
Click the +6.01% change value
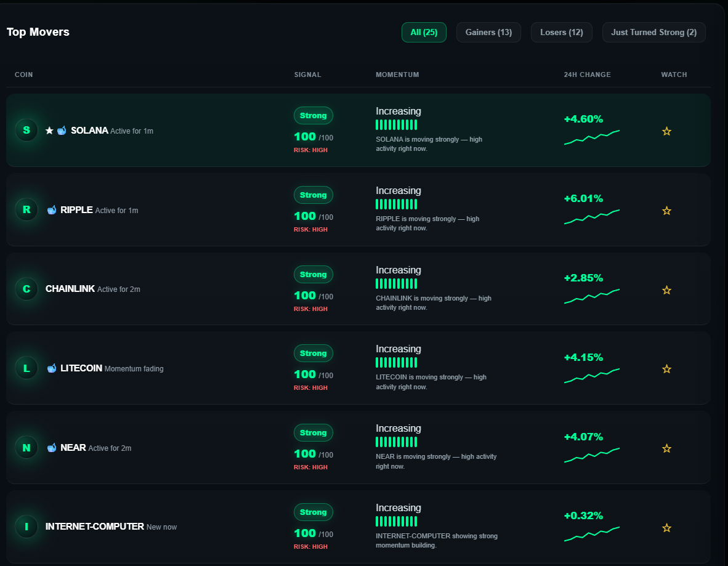click(584, 198)
